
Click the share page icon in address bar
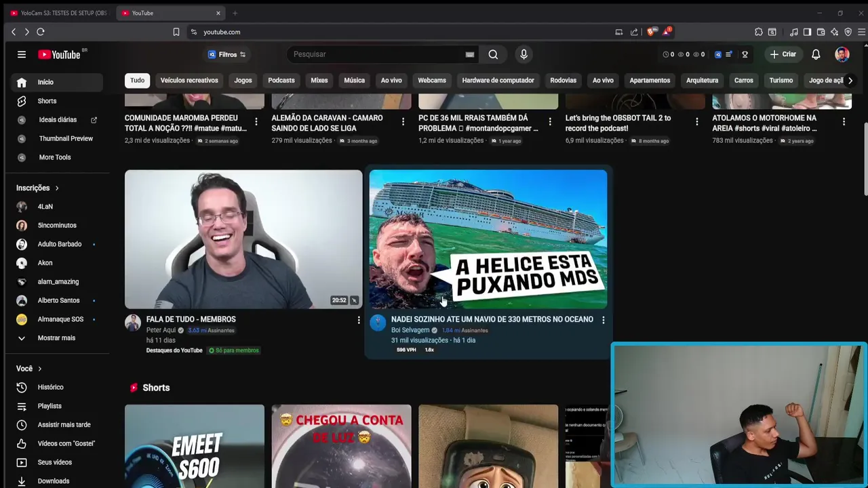click(x=634, y=32)
